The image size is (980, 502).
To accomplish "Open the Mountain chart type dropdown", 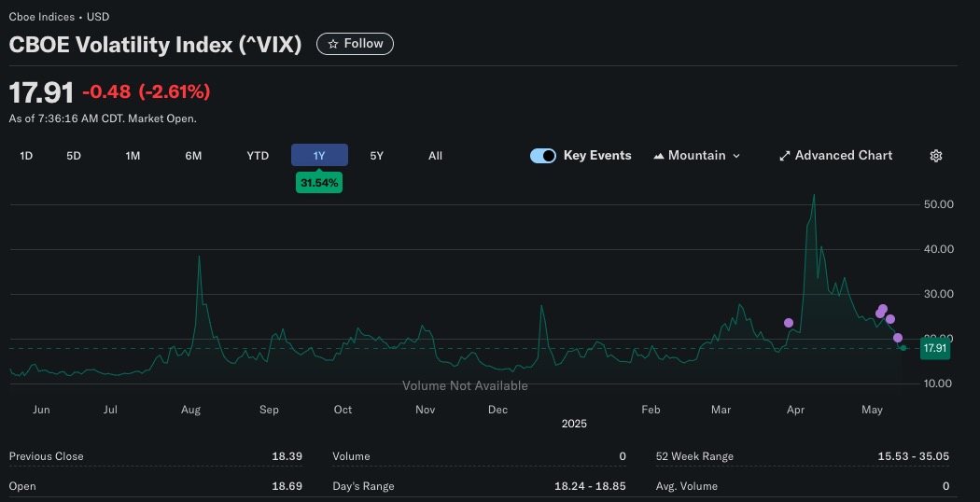I will (x=697, y=156).
